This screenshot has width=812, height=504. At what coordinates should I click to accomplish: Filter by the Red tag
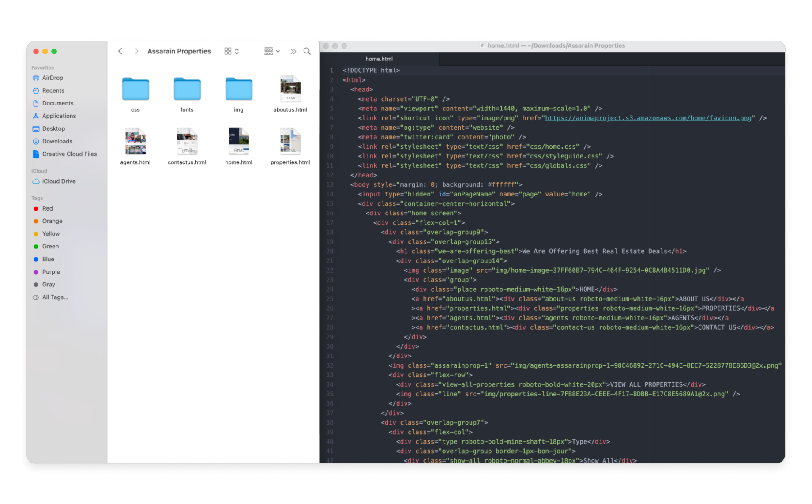tap(47, 208)
